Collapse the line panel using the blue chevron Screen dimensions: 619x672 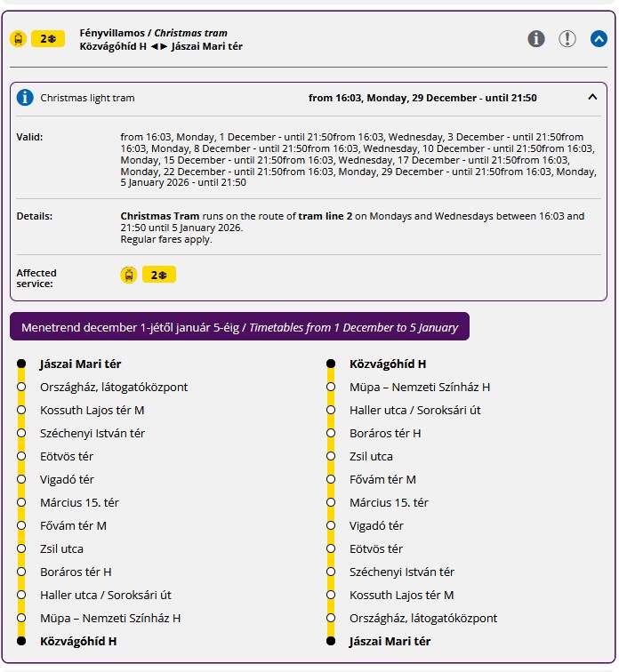coord(599,38)
